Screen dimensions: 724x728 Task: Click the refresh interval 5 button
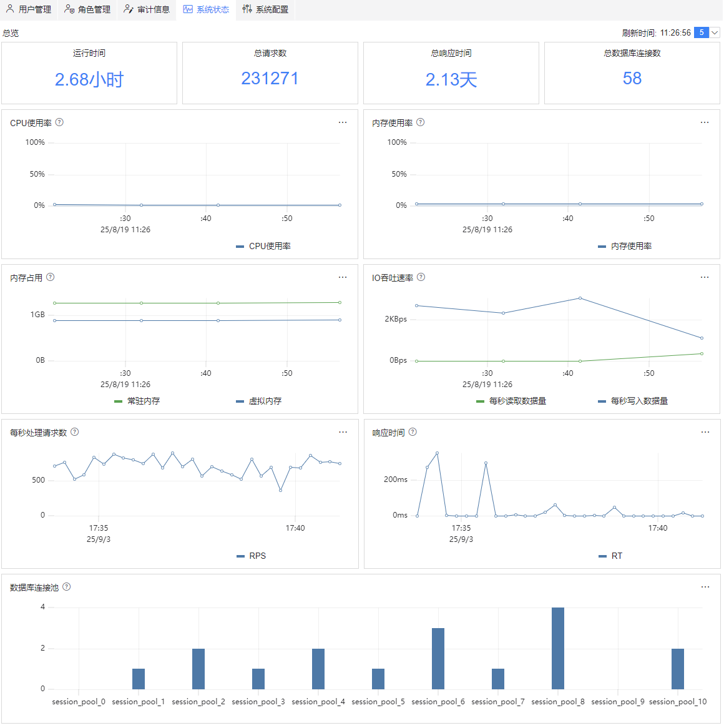click(x=702, y=32)
